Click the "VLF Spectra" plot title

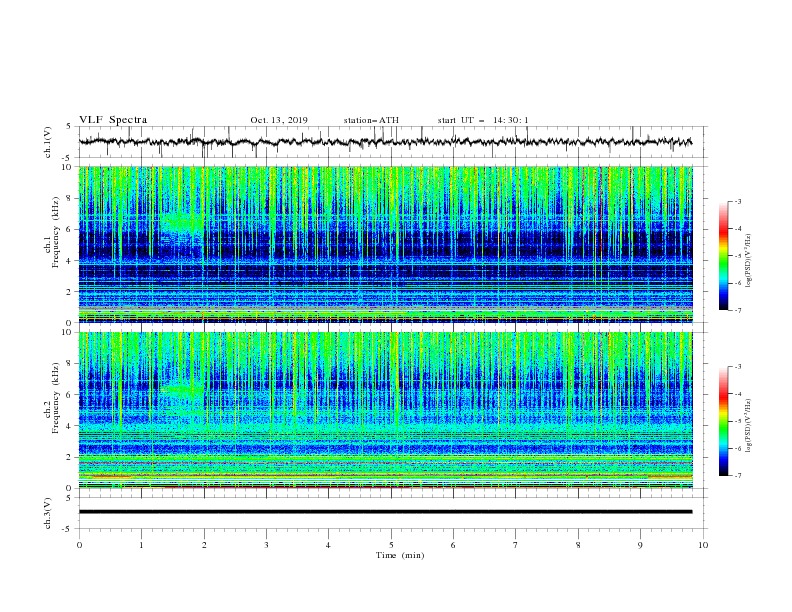click(x=113, y=120)
